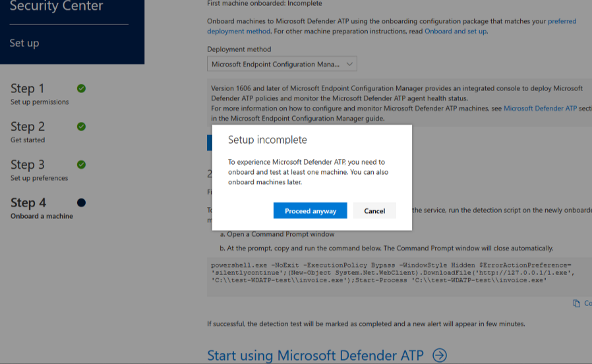Follow the Microsoft Defender ATP guide link
The height and width of the screenshot is (364, 592).
pos(540,108)
